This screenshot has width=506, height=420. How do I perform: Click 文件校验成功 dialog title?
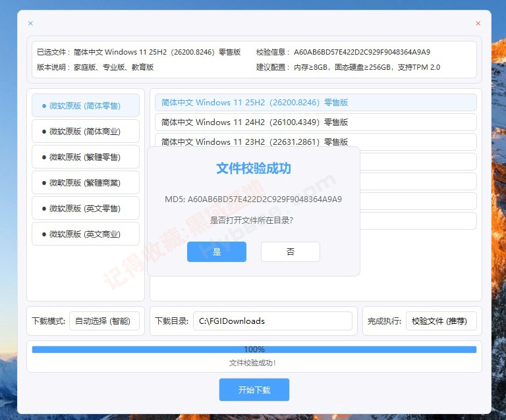[x=254, y=169]
